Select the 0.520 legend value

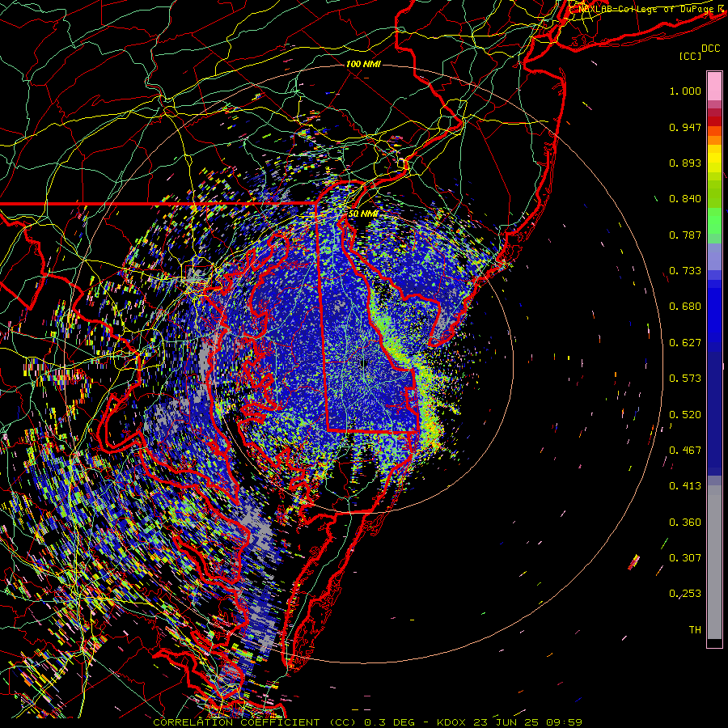click(685, 415)
